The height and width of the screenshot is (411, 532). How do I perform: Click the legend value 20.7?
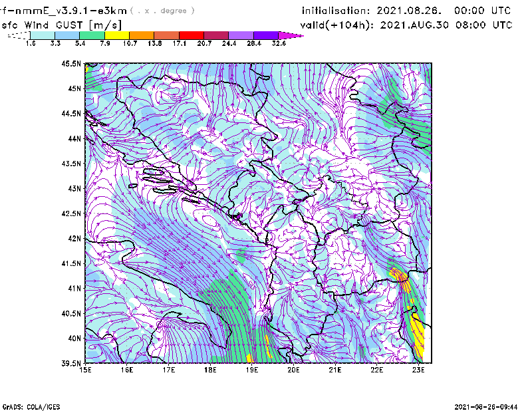pyautogui.click(x=204, y=43)
